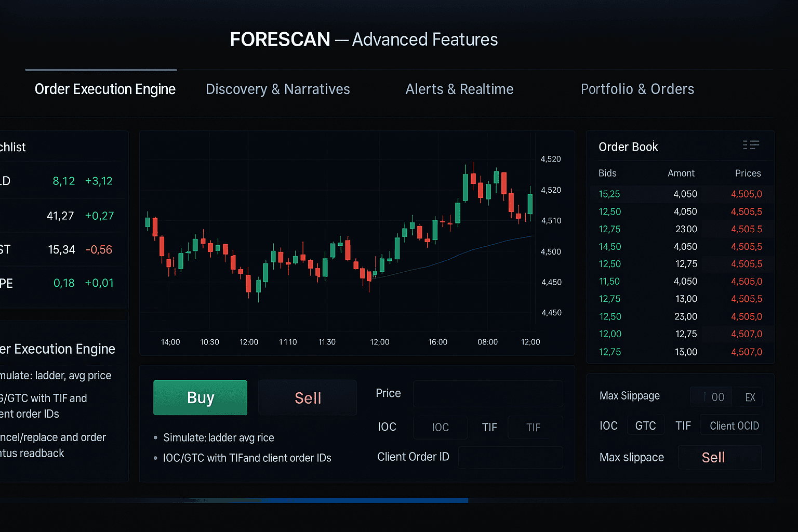Viewport: 798px width, 532px height.
Task: Select the FORESCAN title heading
Action: [x=280, y=39]
